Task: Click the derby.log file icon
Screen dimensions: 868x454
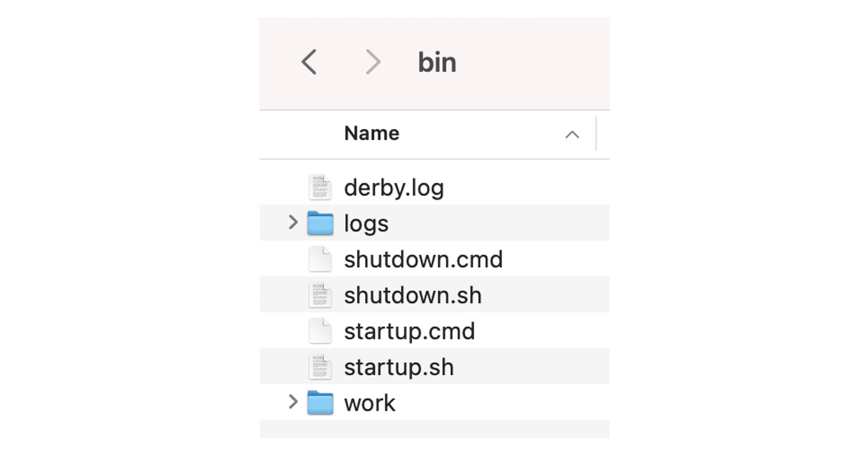Action: 320,187
